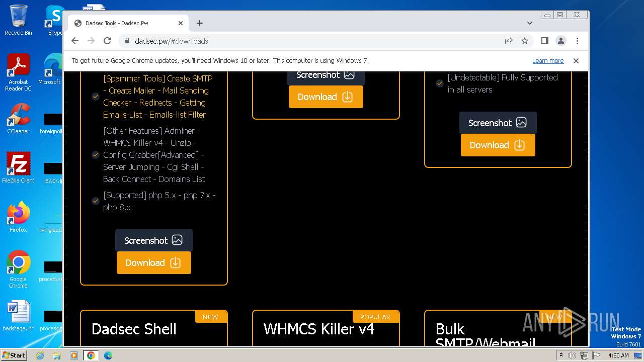
Task: Open the volume speaker tray icon
Action: point(572,355)
